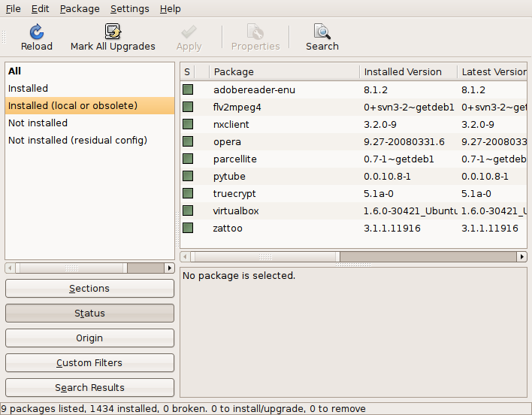The image size is (532, 415).
Task: Toggle status box for nxclient
Action: [x=188, y=124]
